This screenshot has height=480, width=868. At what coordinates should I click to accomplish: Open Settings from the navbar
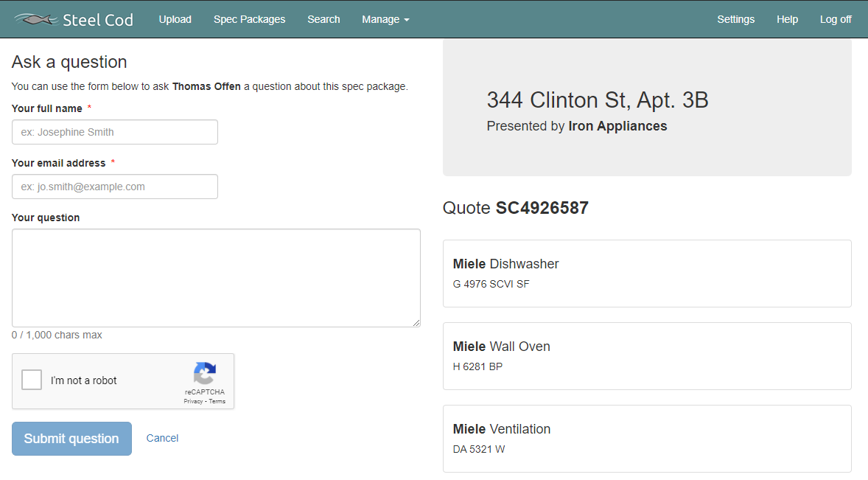pyautogui.click(x=735, y=19)
